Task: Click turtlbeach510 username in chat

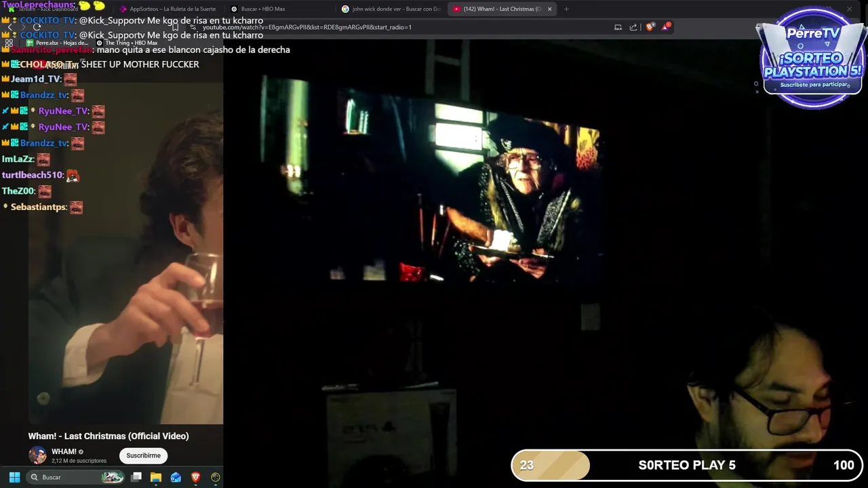Action: [33, 175]
